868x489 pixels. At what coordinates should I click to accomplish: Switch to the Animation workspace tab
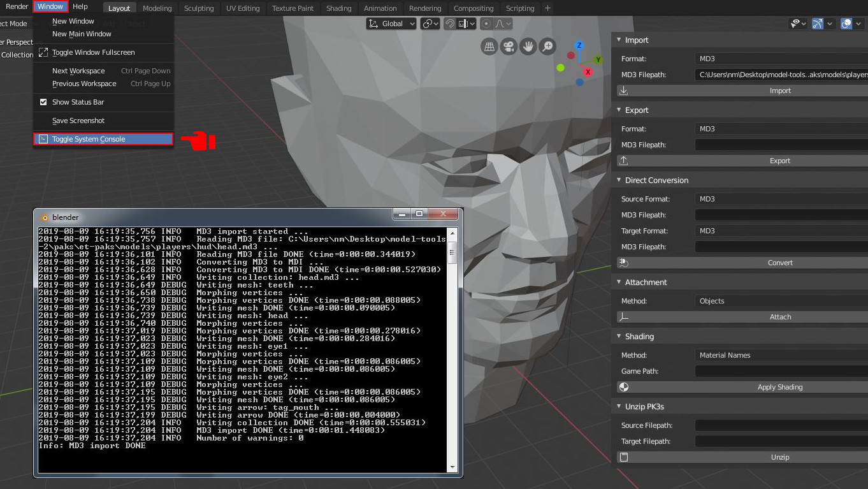pyautogui.click(x=380, y=8)
